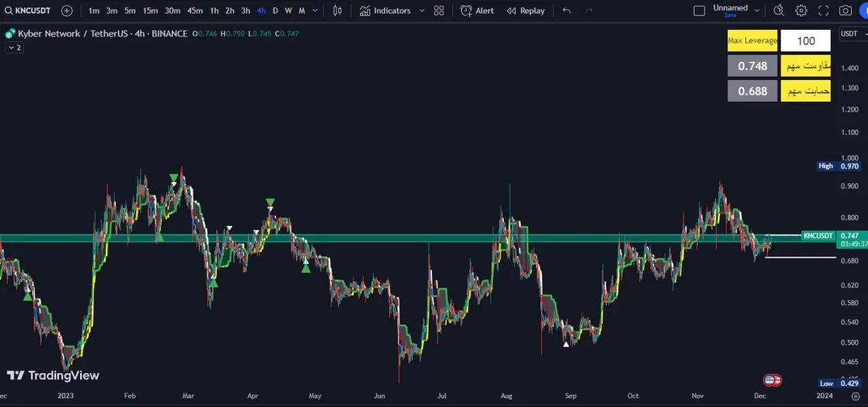Viewport: 868px width, 407px height.
Task: Open the Unnamed layout dropdown arrow
Action: (757, 11)
